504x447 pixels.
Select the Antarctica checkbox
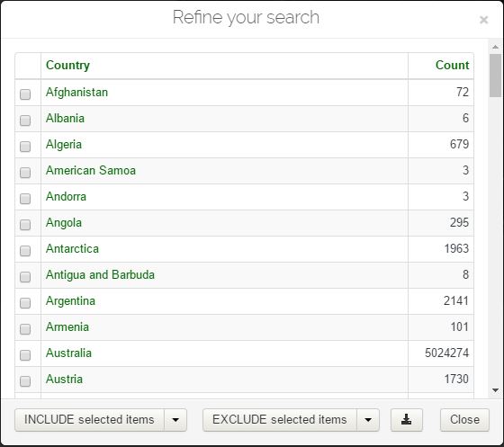(x=25, y=251)
